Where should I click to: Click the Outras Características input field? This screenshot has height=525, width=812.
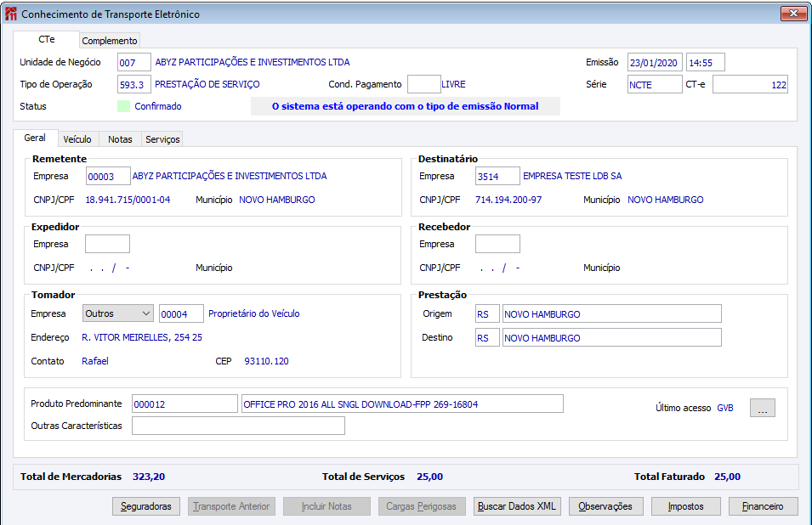[x=238, y=425]
